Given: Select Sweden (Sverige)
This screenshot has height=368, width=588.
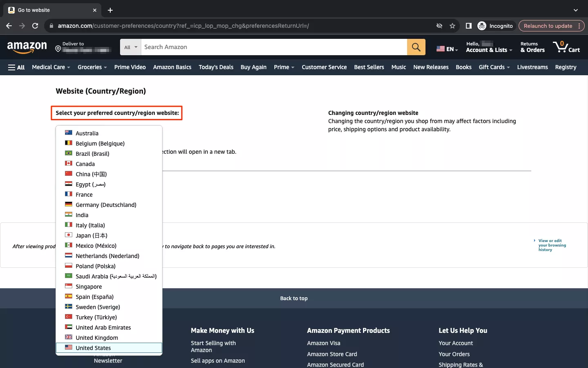Looking at the screenshot, I should tap(109, 307).
